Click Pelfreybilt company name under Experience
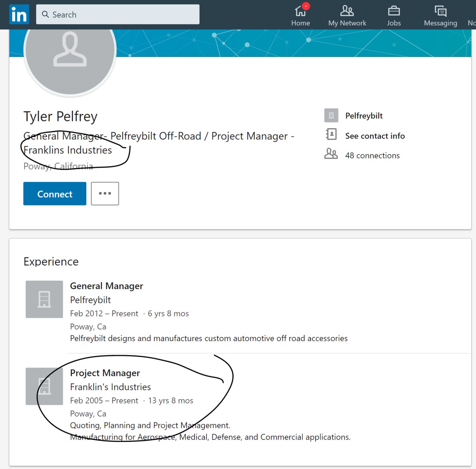Screen dimensions: 476x469 tap(90, 300)
